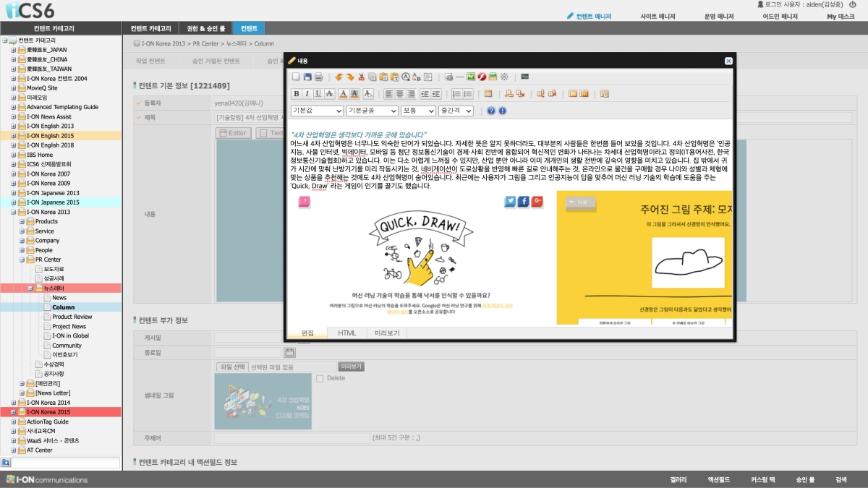Toggle underline formatting in the editor

(318, 93)
